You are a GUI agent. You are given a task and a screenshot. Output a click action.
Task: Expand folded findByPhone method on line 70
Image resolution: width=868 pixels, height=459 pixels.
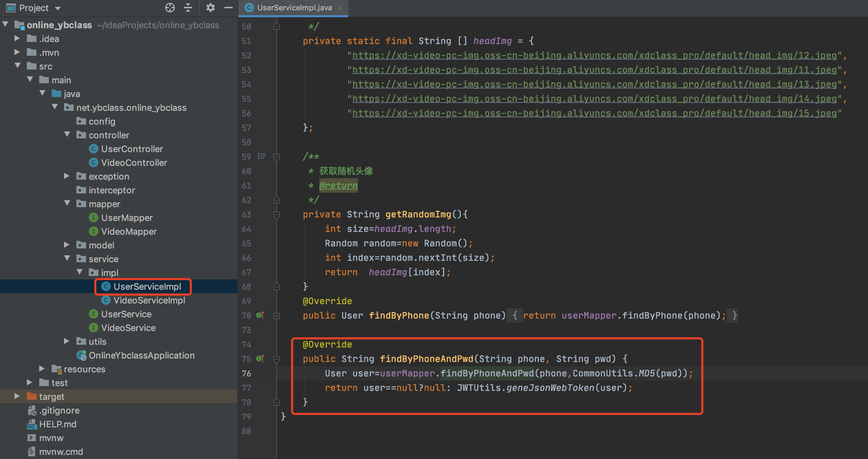276,316
